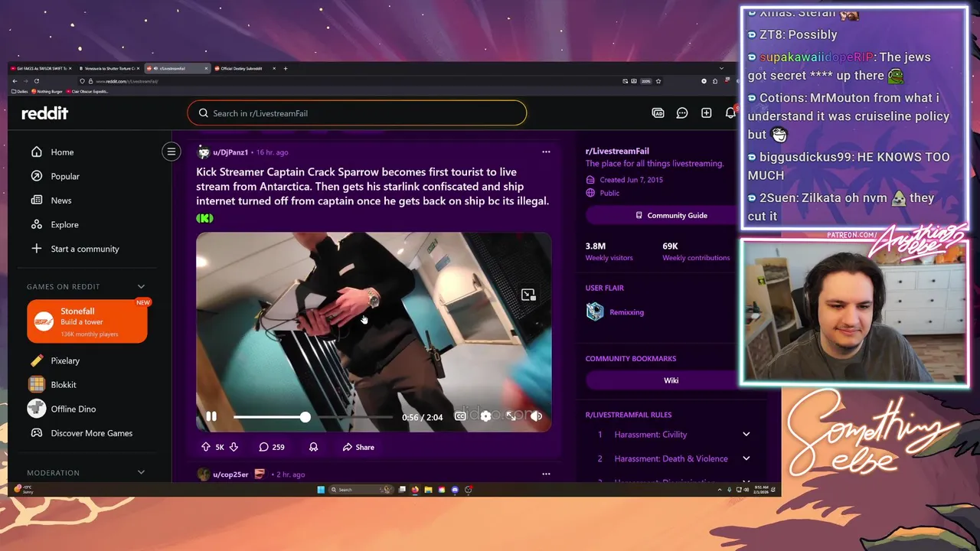Viewport: 980px width, 551px height.
Task: Pause the video
Action: pyautogui.click(x=211, y=416)
